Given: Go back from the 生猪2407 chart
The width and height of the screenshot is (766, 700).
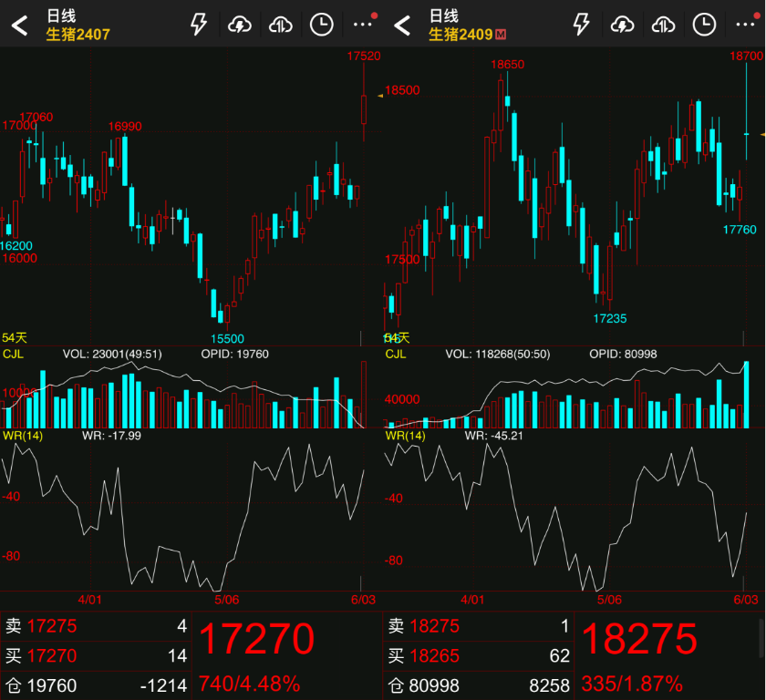Looking at the screenshot, I should [x=19, y=25].
